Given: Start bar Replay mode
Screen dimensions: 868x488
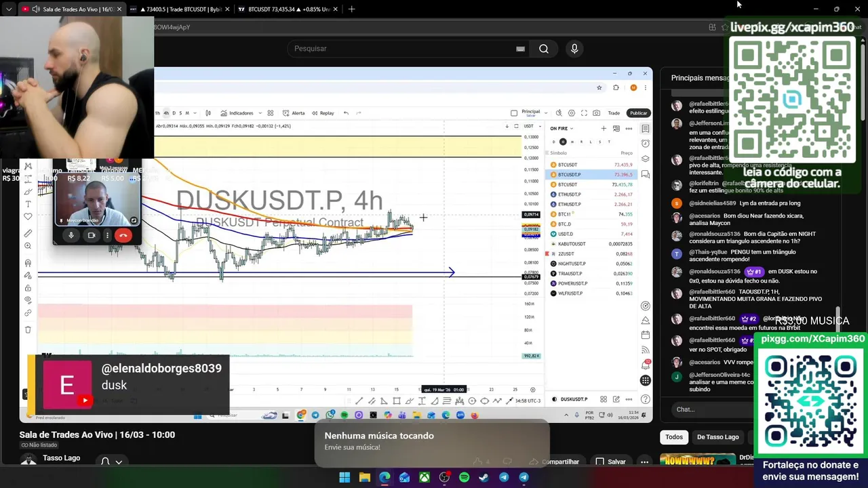Looking at the screenshot, I should pos(323,113).
